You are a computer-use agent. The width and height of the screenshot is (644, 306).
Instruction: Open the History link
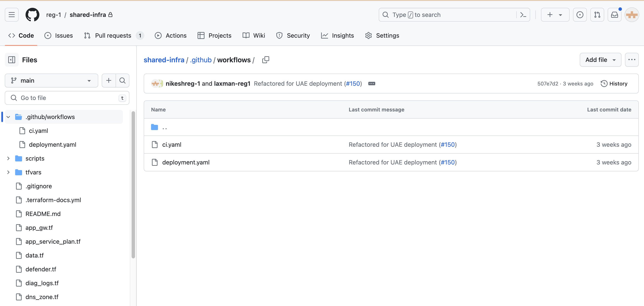coord(614,84)
